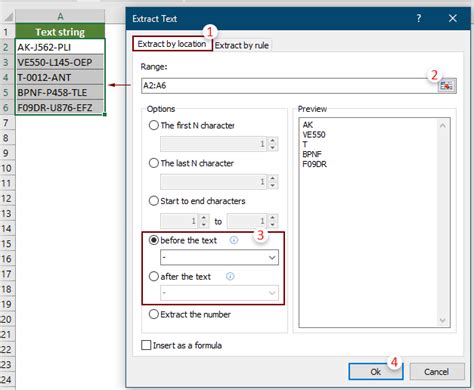Click the first N character number field

tap(213, 144)
